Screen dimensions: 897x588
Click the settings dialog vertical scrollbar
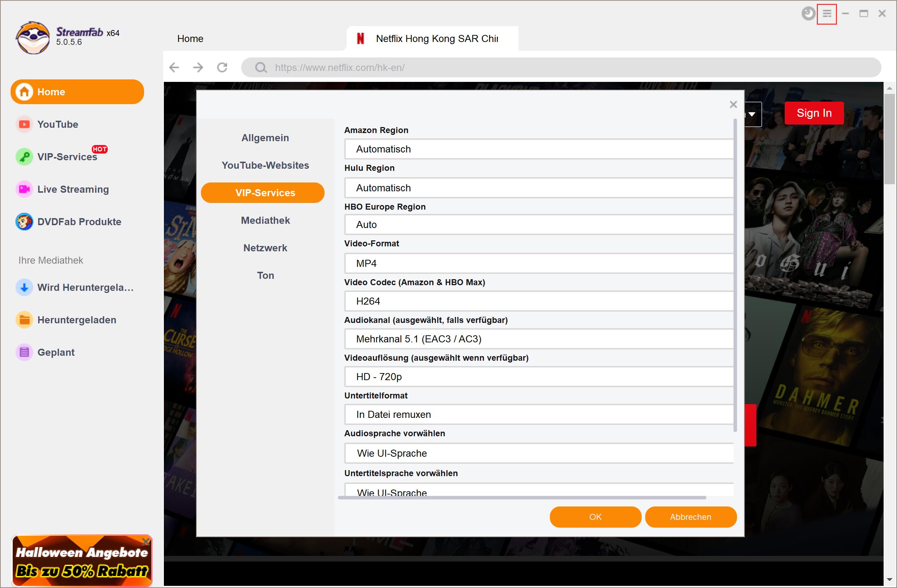(735, 276)
